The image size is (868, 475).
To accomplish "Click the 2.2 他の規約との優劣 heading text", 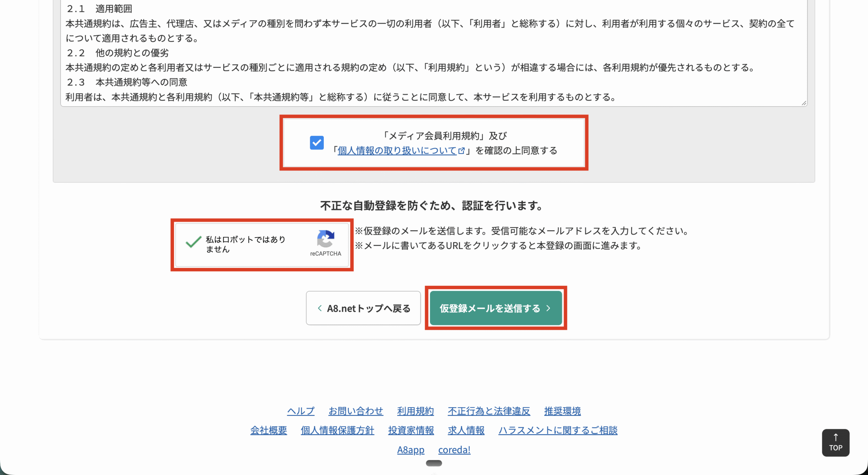I will click(x=118, y=53).
